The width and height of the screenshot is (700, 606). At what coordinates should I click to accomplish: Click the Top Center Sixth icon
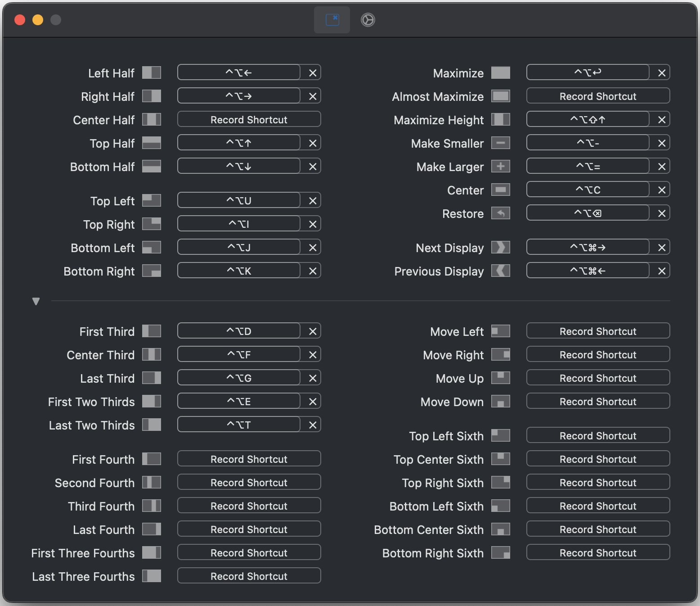tap(501, 459)
